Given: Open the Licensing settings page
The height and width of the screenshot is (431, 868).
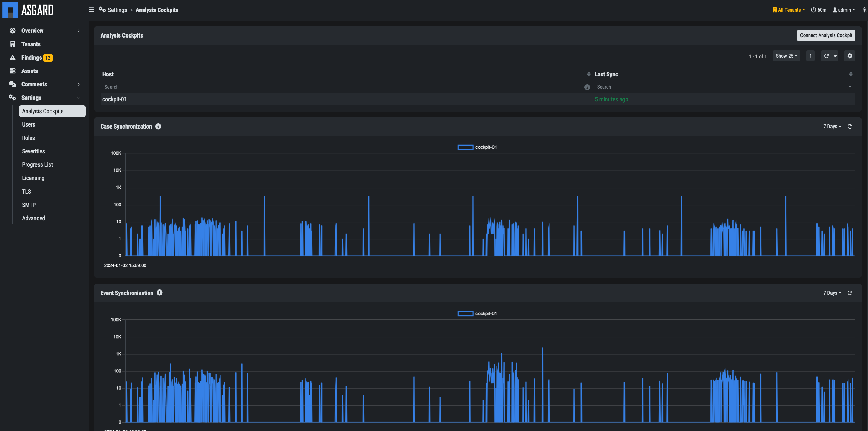Looking at the screenshot, I should click(x=33, y=178).
